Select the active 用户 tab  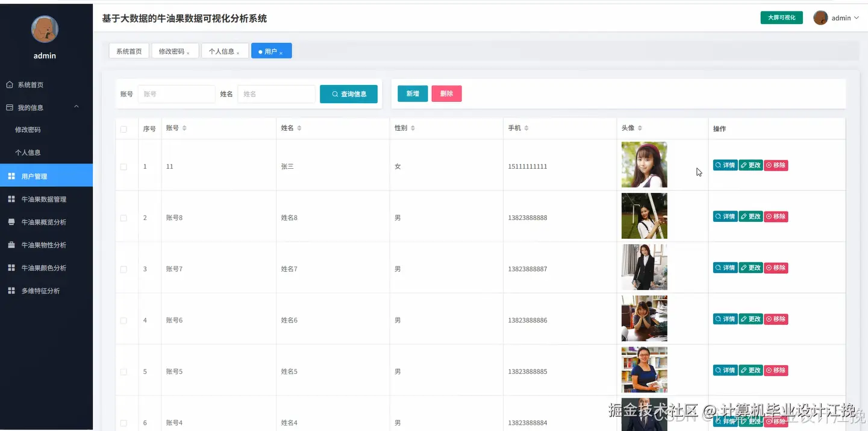pos(271,51)
